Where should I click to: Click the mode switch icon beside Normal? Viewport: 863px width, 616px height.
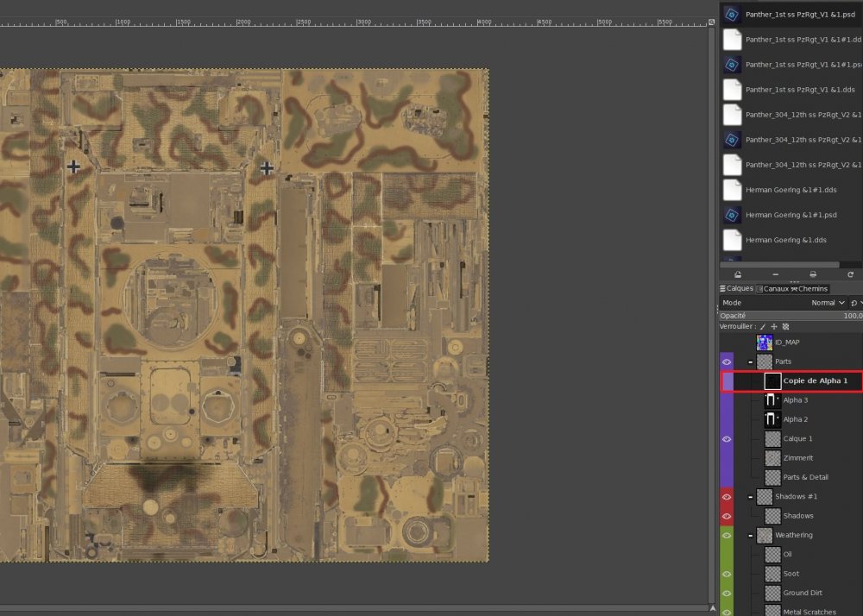[x=854, y=303]
